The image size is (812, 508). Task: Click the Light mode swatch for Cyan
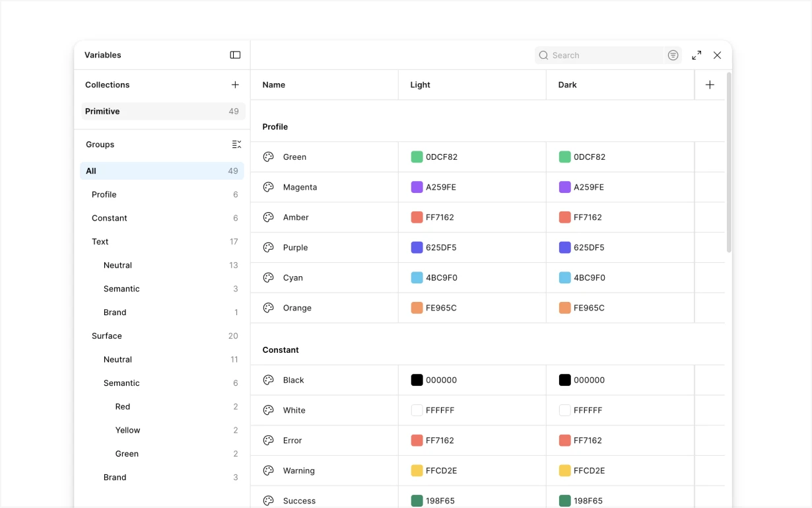[x=417, y=278]
